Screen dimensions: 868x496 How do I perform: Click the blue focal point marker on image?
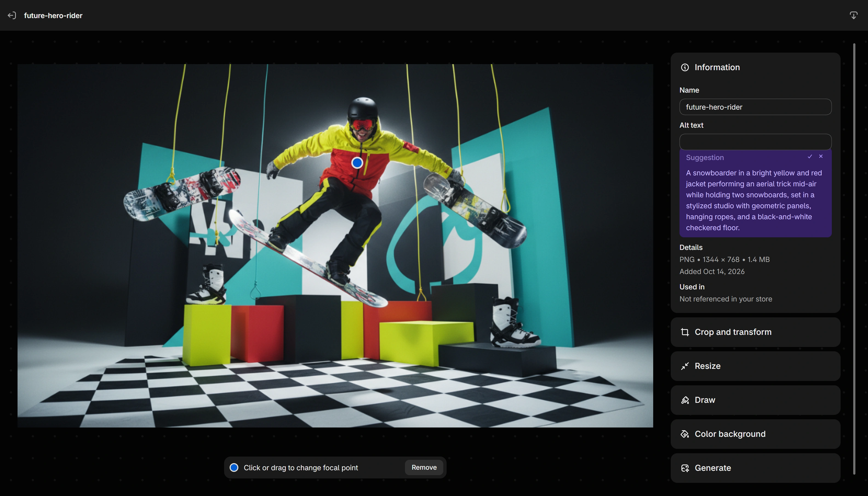357,163
